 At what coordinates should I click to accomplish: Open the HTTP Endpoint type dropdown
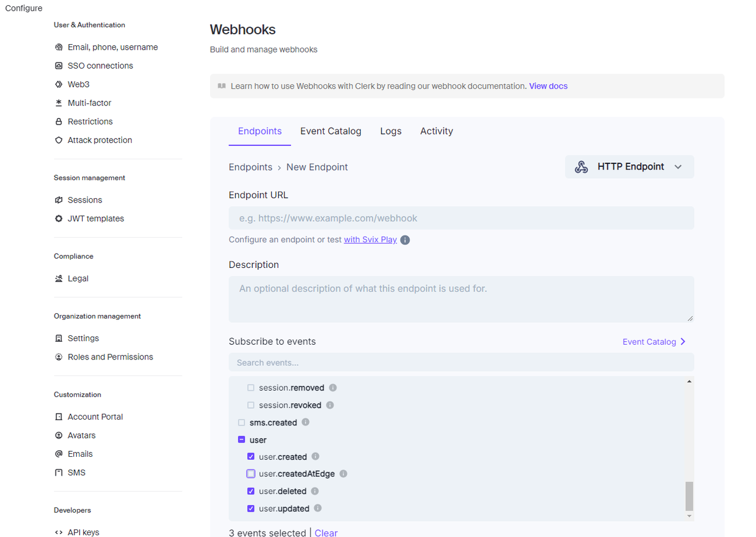[630, 167]
